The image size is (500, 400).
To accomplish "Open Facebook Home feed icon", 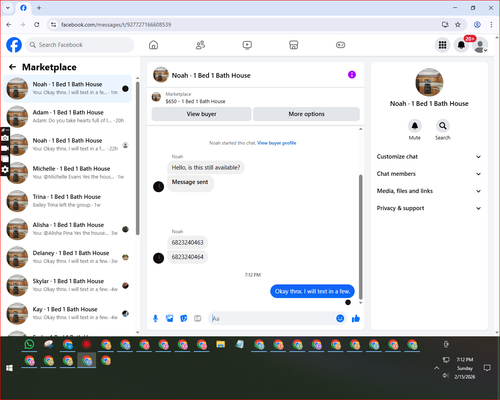I will 153,45.
